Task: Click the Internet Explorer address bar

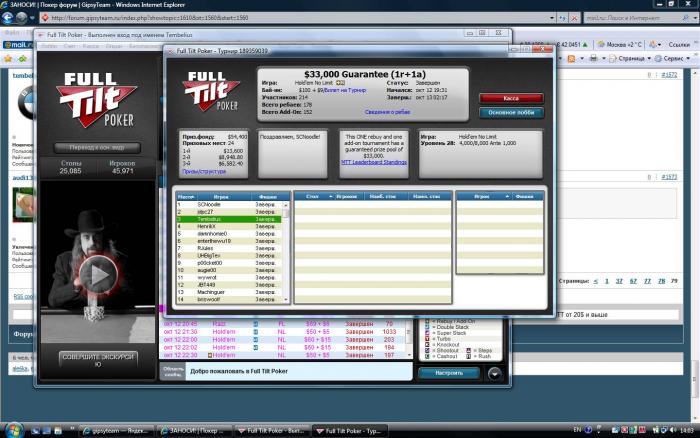Action: [x=297, y=18]
